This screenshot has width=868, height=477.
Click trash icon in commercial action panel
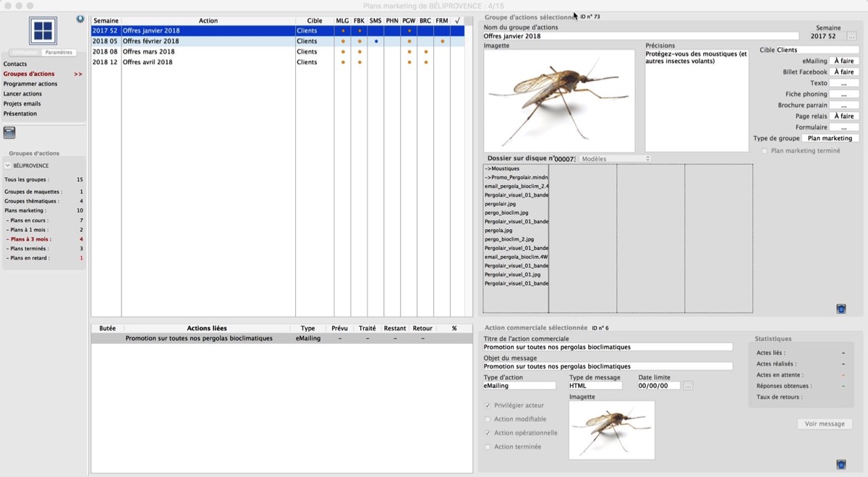click(x=841, y=464)
